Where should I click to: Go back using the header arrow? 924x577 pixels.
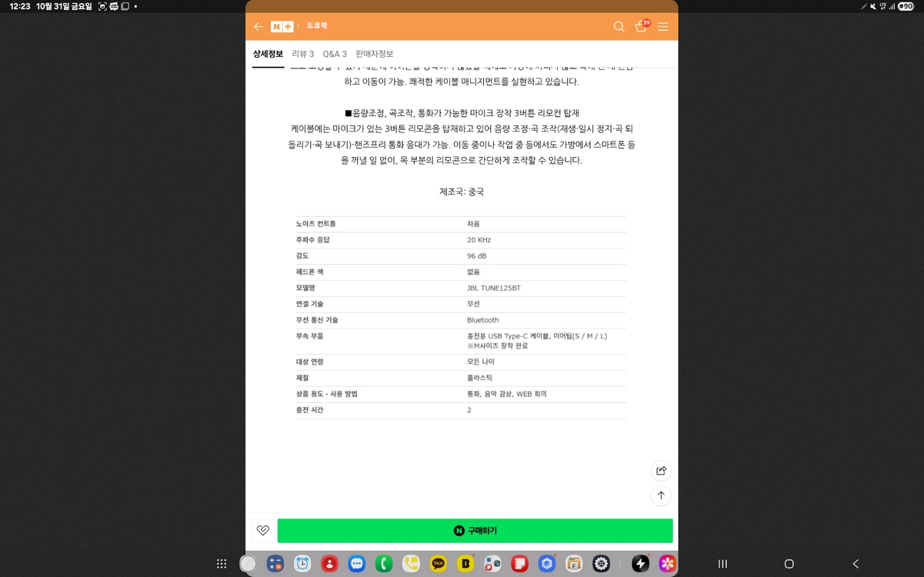coord(259,27)
